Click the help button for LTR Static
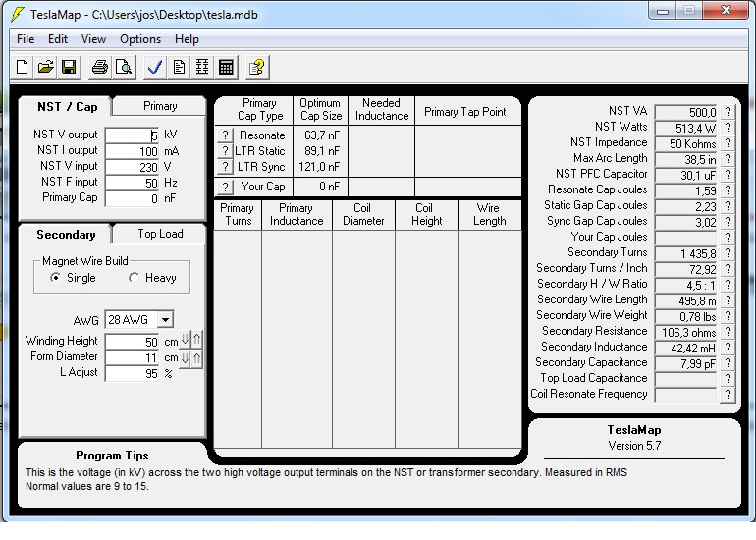The image size is (756, 540). tap(225, 151)
